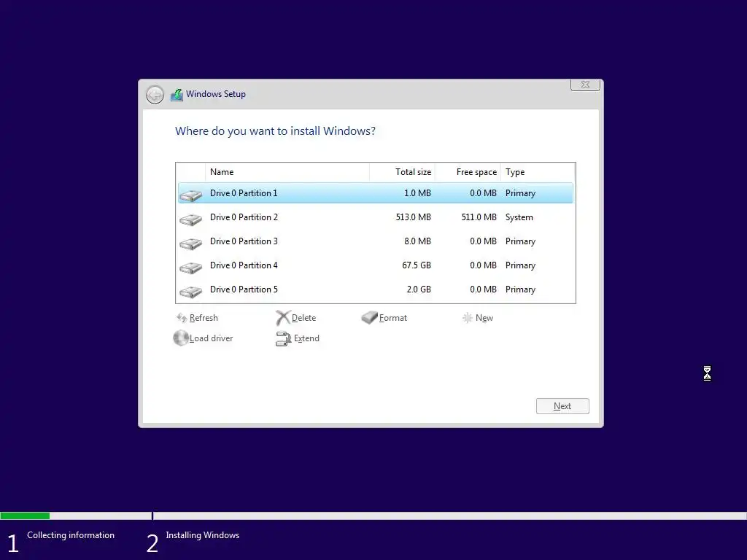This screenshot has width=747, height=560.
Task: Click the New starburst icon
Action: [468, 318]
